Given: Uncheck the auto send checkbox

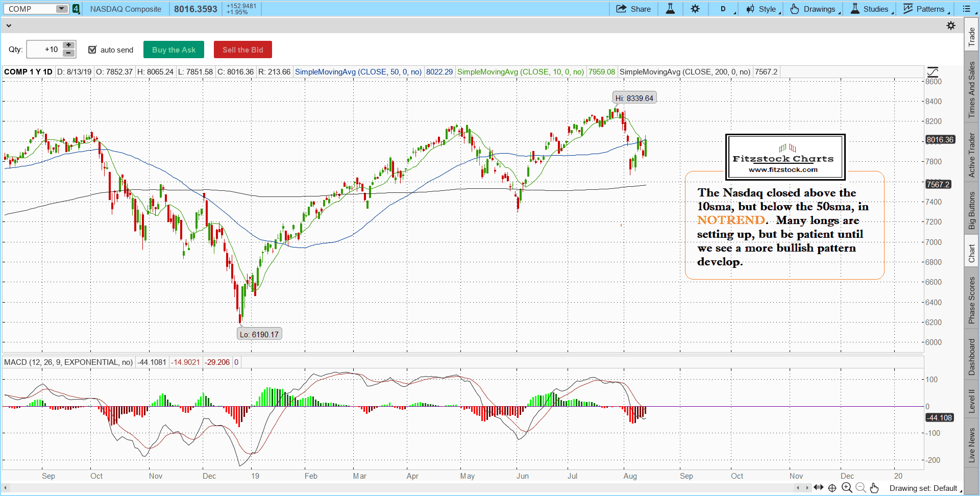Looking at the screenshot, I should click(92, 49).
